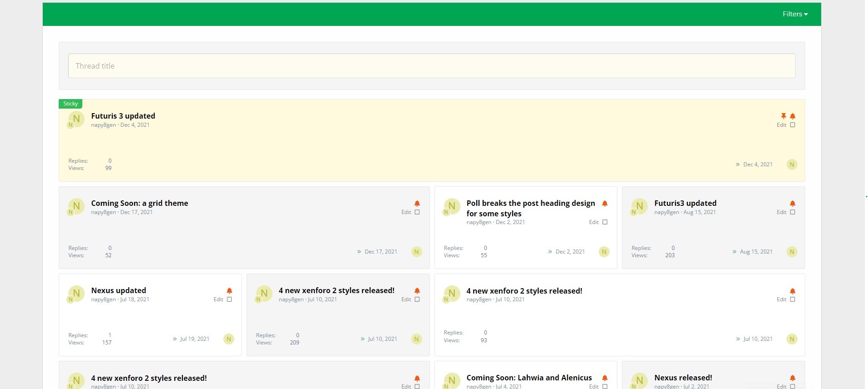The width and height of the screenshot is (868, 389).
Task: Tick checkbox on 4 new xenforo thread with 93 views
Action: click(x=792, y=299)
